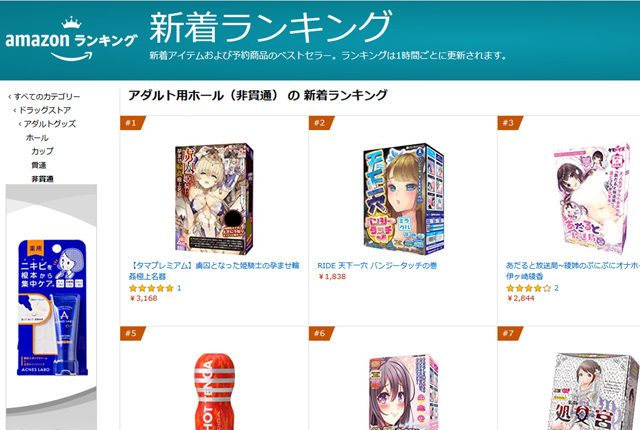Open review count for item #3
This screenshot has height=430, width=640.
(x=556, y=288)
